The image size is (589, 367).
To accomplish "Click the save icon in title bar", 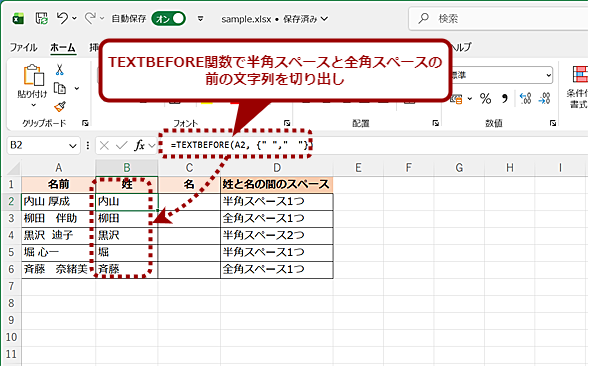I will click(42, 18).
